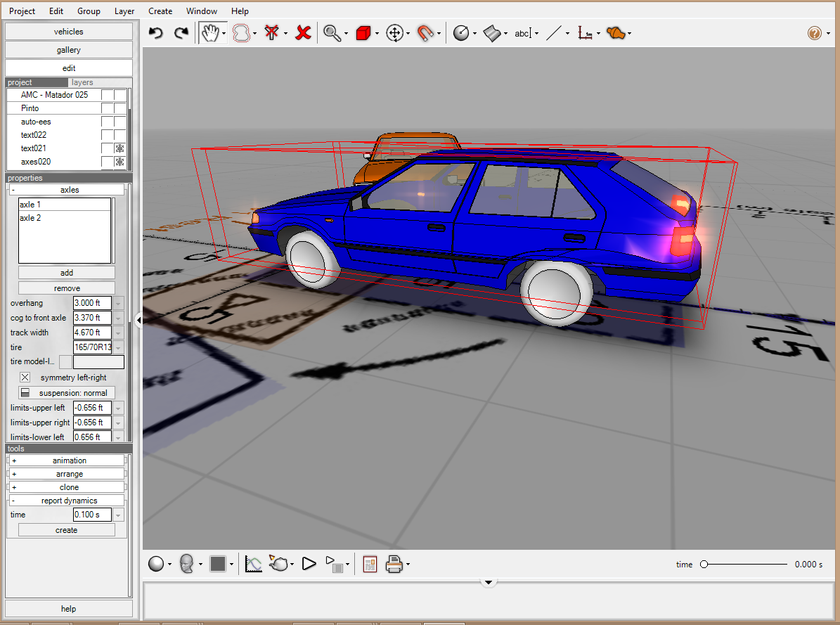Open the diagram graph icon
Image resolution: width=840 pixels, height=625 pixels.
pos(253,564)
